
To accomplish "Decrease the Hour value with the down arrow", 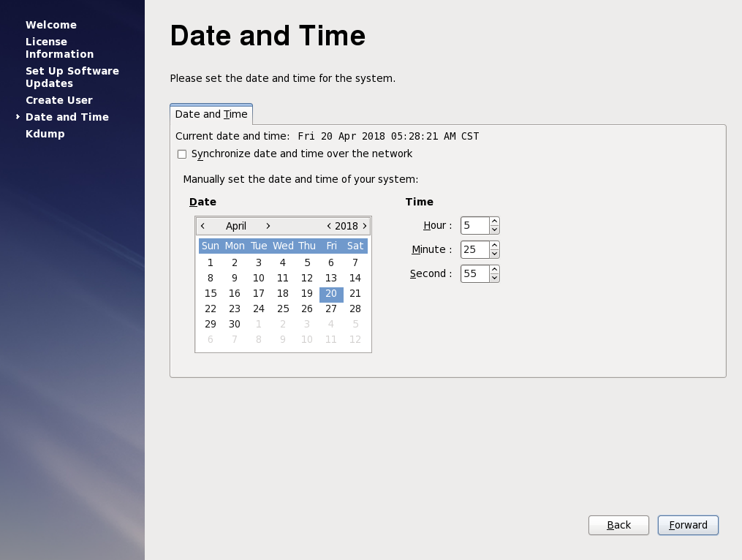I will 494,230.
